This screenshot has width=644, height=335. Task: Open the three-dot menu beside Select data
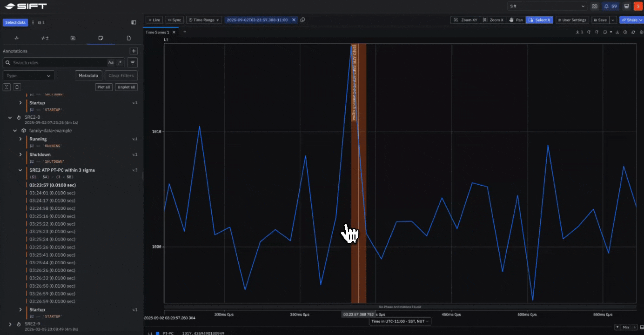33,22
